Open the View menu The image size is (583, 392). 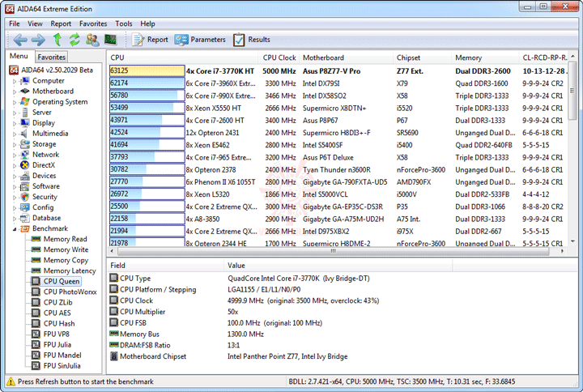point(35,23)
